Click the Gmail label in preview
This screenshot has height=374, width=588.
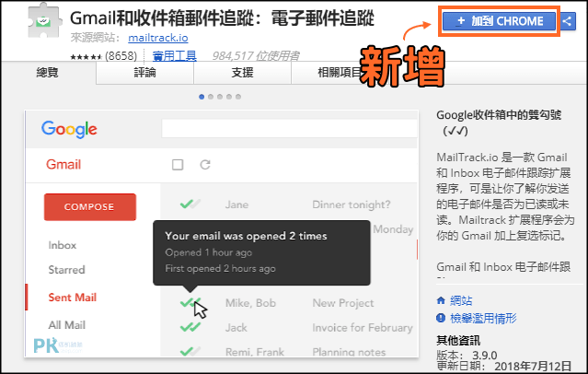click(x=63, y=165)
